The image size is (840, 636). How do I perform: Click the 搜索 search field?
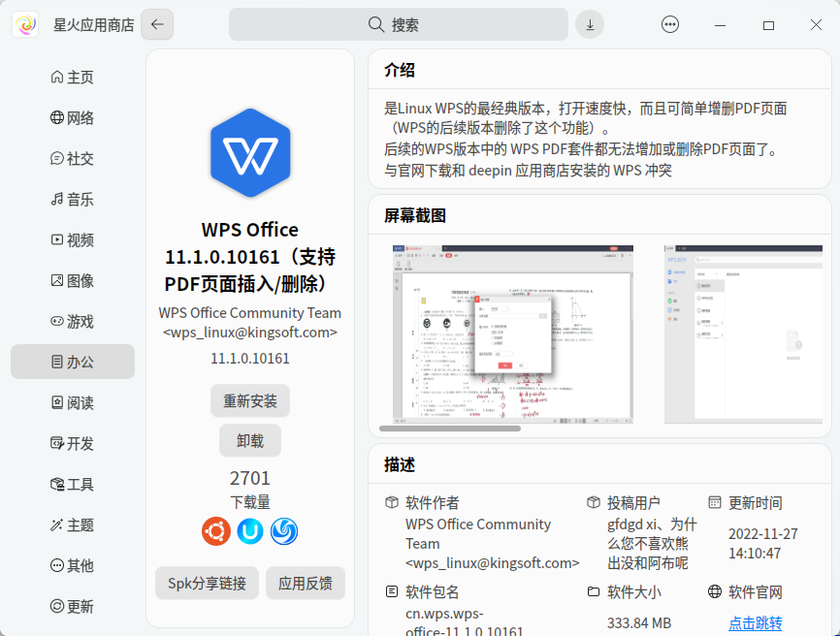pyautogui.click(x=399, y=24)
